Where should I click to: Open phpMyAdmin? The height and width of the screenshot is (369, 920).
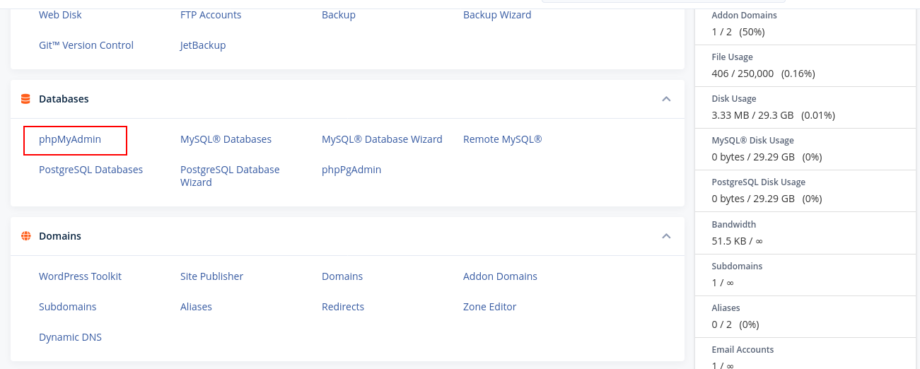(70, 140)
